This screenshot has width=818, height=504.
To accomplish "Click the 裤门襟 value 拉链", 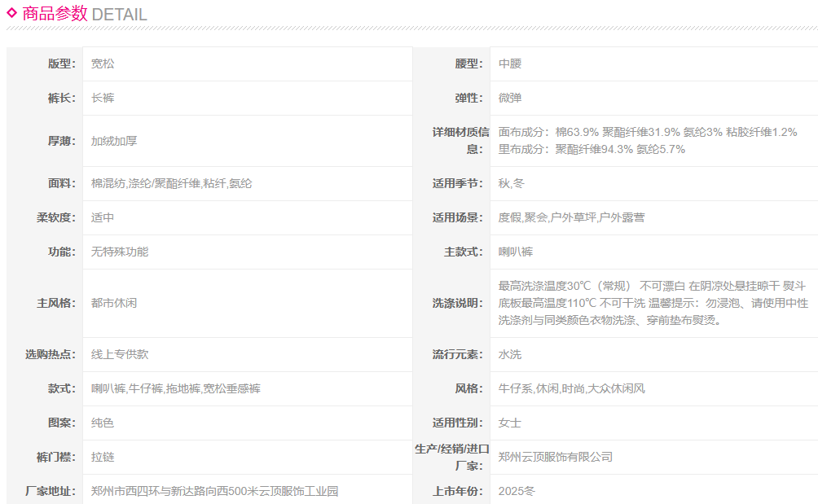I will tap(103, 457).
